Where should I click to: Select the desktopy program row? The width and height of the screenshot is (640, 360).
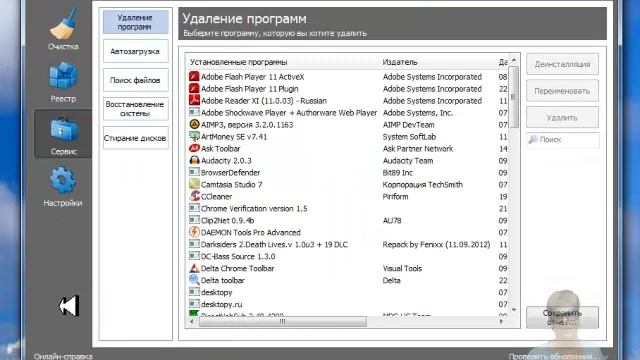coord(348,292)
